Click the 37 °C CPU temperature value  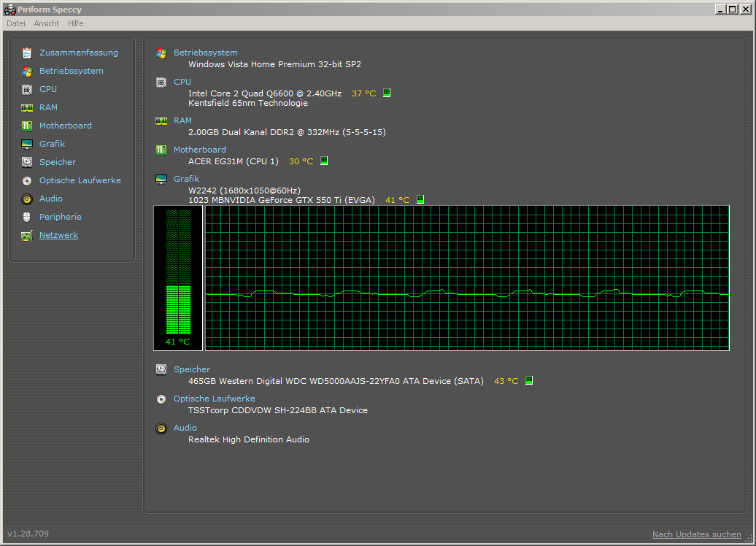coord(363,93)
